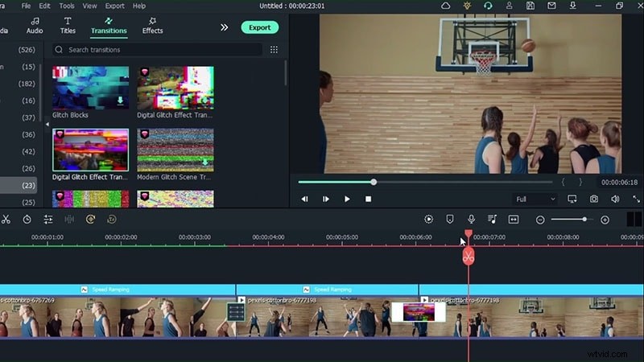Viewport: 644px width, 362px height.
Task: Switch to the Effects tab
Action: click(152, 26)
